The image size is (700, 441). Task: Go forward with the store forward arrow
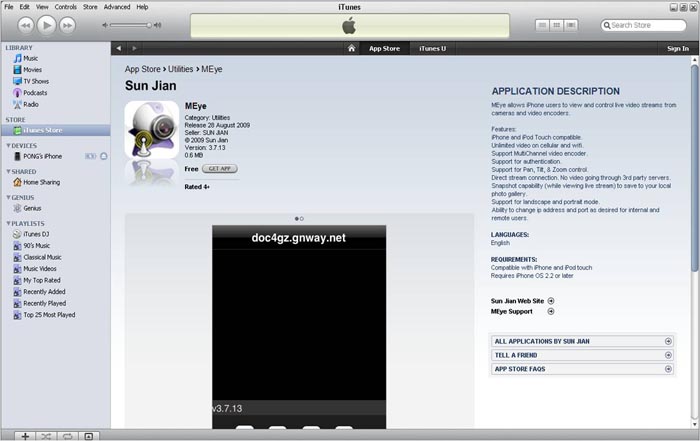(x=134, y=48)
